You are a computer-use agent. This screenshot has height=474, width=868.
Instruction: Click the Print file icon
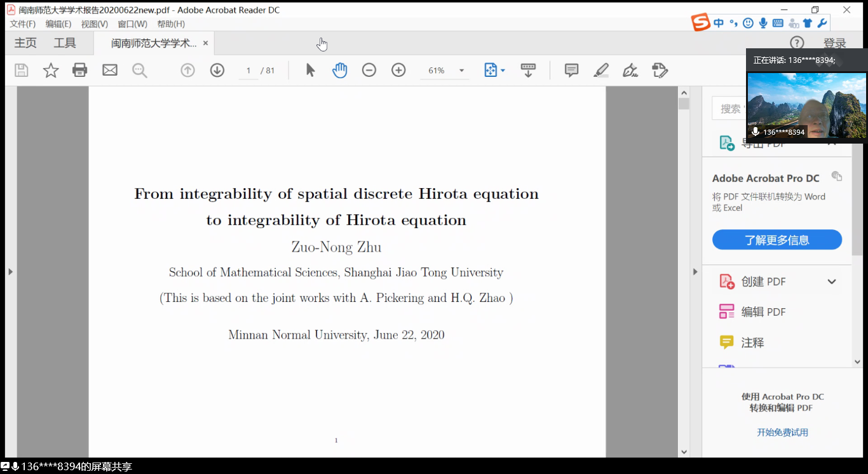click(x=80, y=70)
